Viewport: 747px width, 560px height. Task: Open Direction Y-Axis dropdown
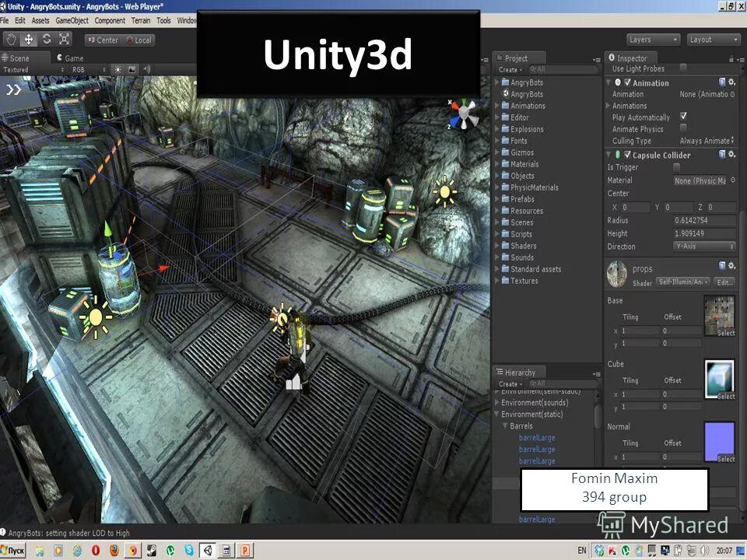[705, 247]
